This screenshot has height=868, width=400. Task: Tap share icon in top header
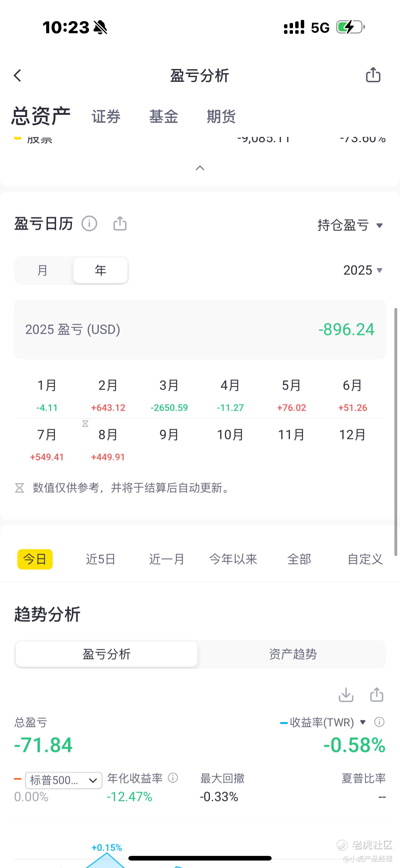point(373,75)
